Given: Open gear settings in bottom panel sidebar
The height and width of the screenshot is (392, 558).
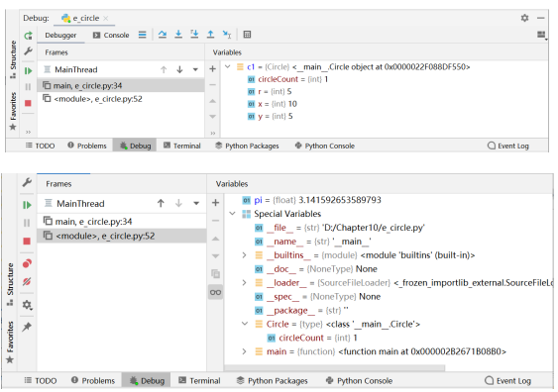Looking at the screenshot, I should (x=27, y=305).
